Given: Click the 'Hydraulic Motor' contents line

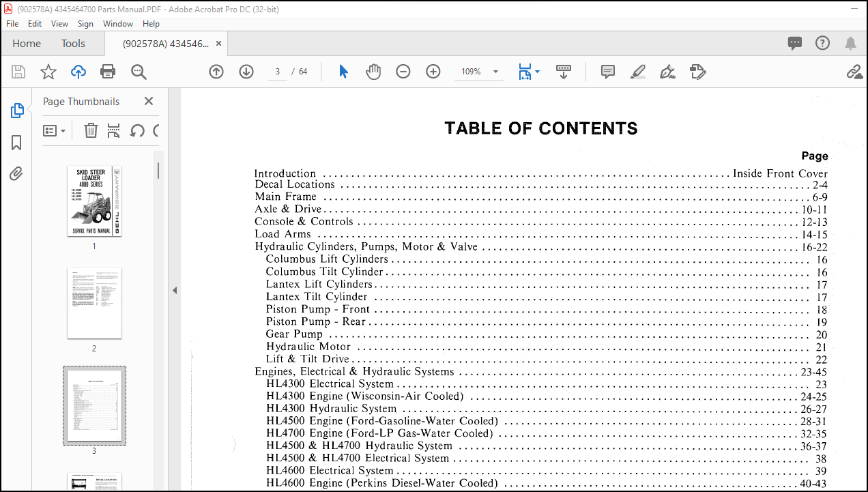Looking at the screenshot, I should 308,346.
